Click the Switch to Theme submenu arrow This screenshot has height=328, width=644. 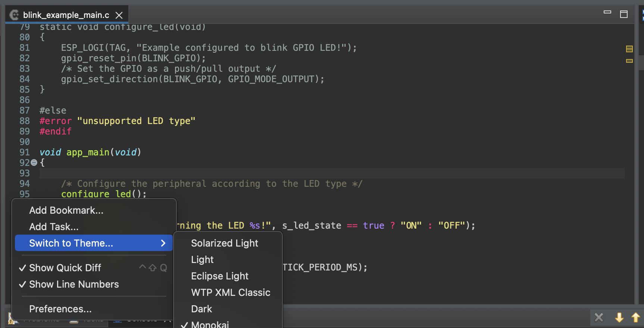tap(163, 243)
